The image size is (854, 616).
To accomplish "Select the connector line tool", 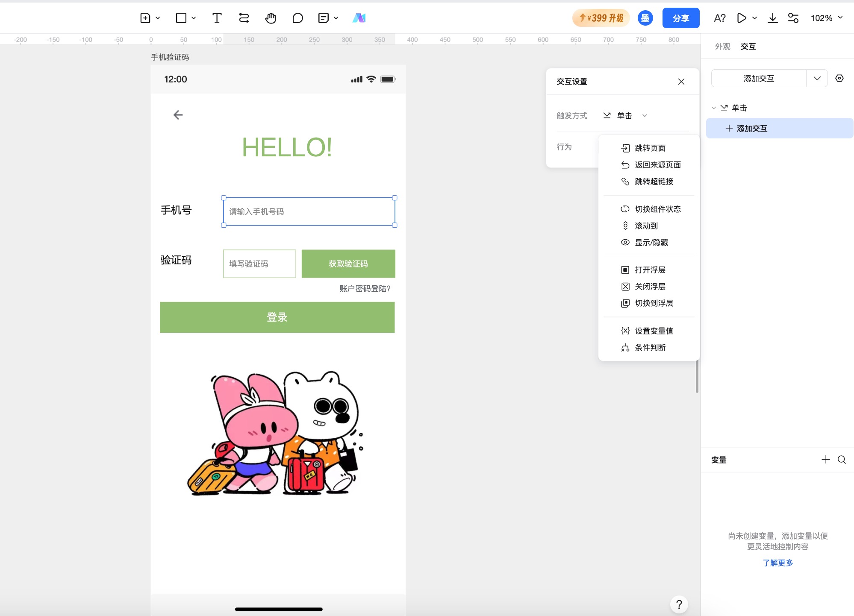I will pos(244,18).
